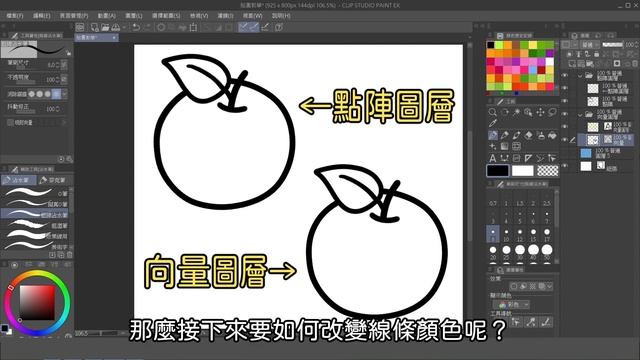Click the New raster layer icon
Screen dimensions: 640x360
[572, 63]
